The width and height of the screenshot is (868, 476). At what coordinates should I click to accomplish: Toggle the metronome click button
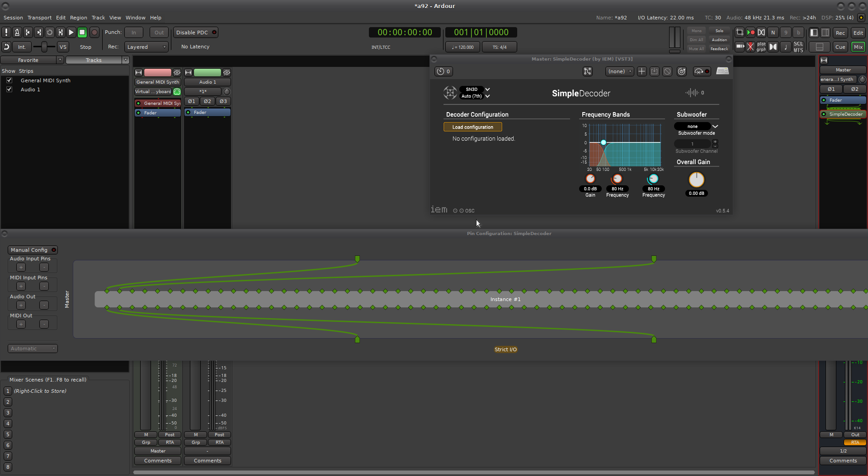(x=17, y=33)
